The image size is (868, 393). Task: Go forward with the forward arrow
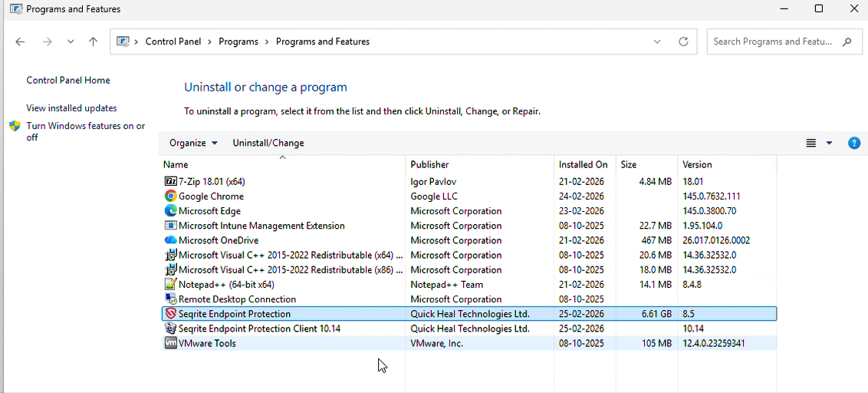click(47, 41)
